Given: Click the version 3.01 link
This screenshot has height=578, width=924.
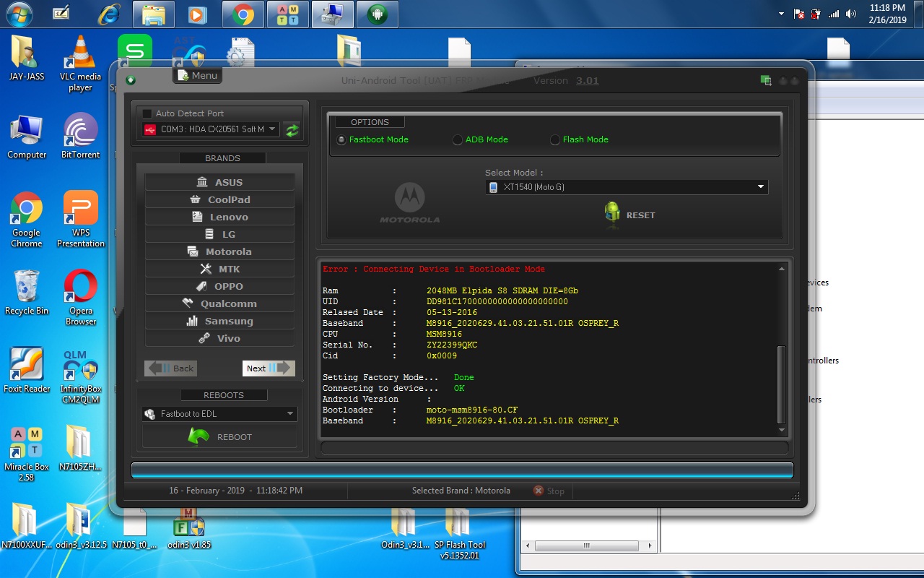Looking at the screenshot, I should click(587, 81).
